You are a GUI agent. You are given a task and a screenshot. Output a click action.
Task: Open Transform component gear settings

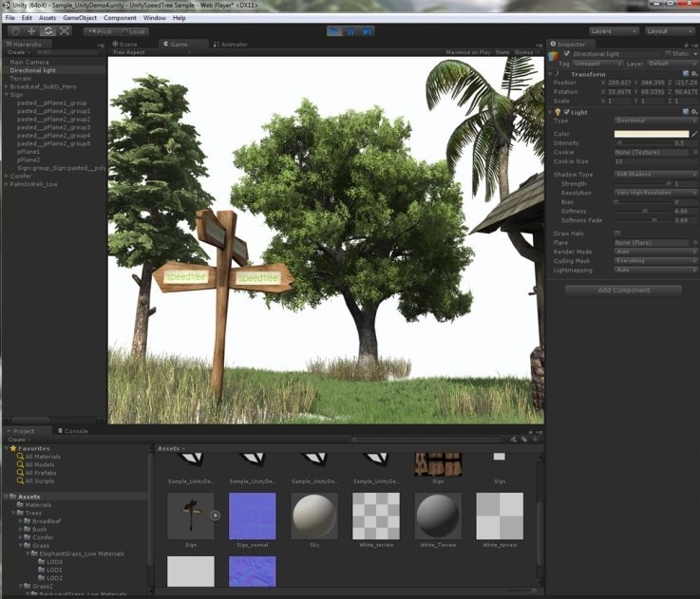tap(693, 74)
